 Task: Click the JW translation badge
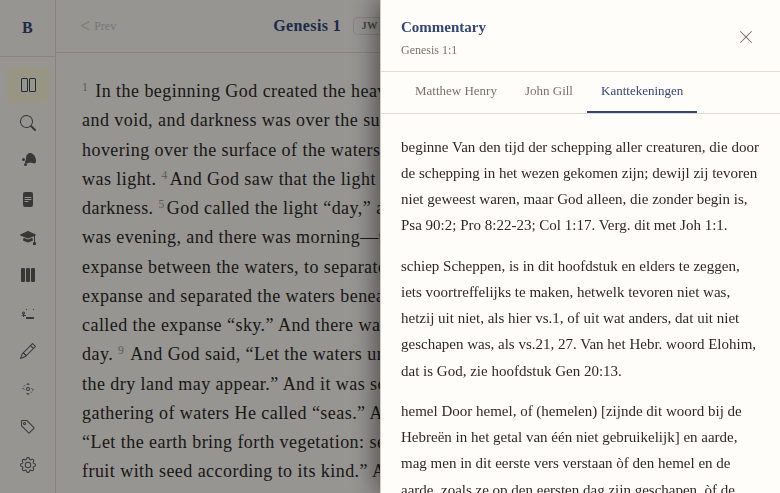tap(367, 26)
